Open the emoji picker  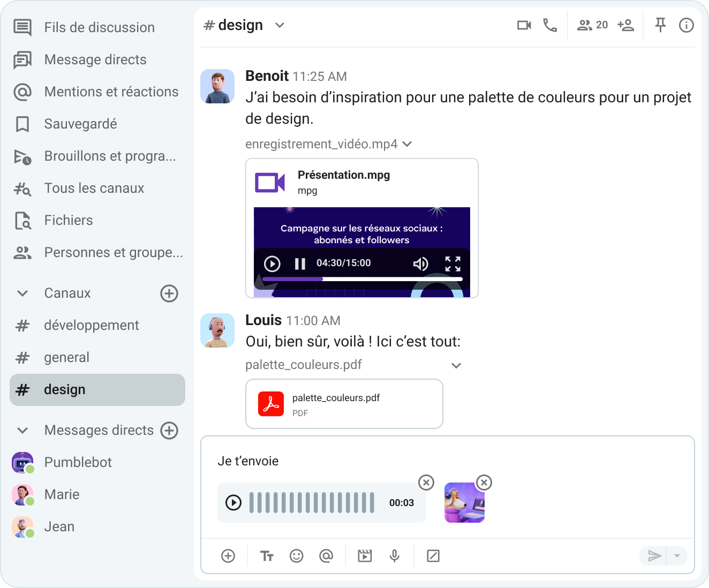(x=297, y=556)
